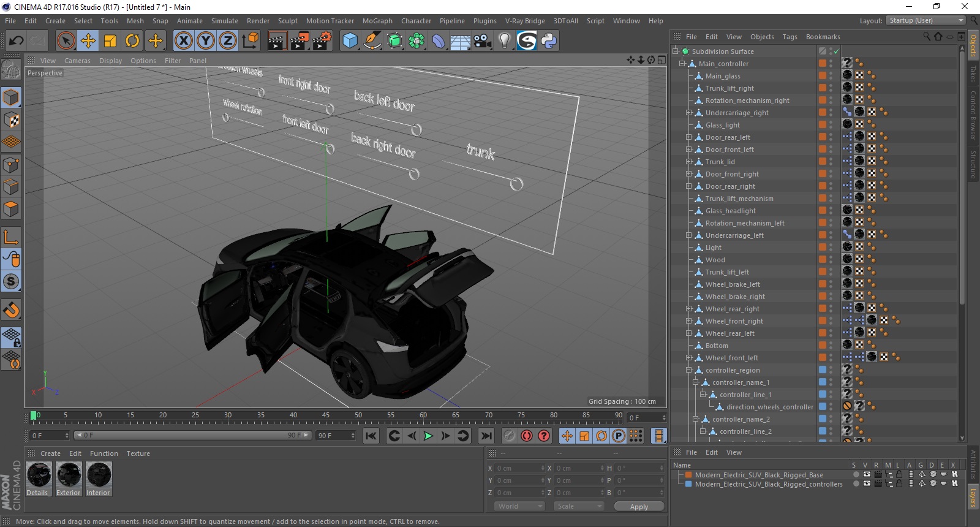980x527 pixels.
Task: Open the Layer Manager View menu
Action: tap(734, 452)
